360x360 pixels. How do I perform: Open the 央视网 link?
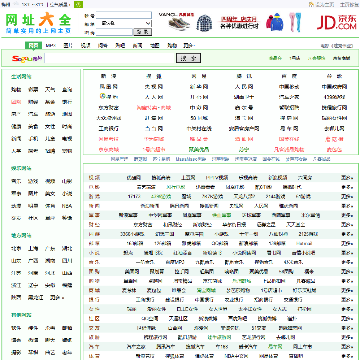(153, 87)
